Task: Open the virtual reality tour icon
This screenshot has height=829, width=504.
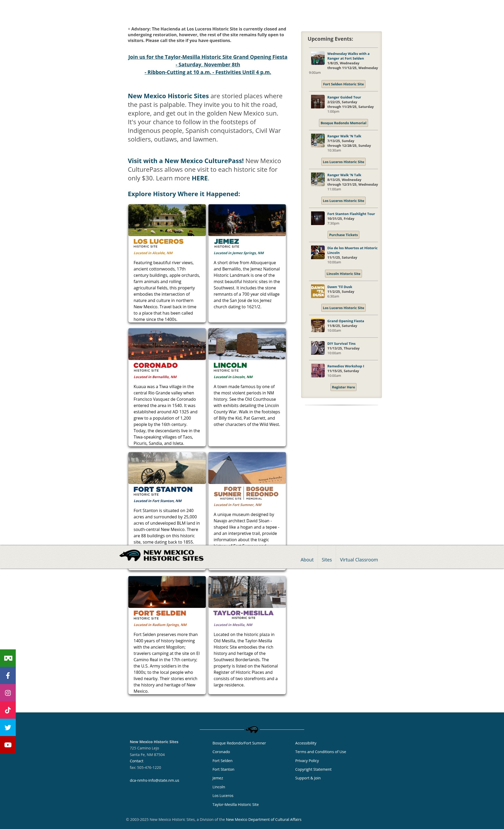Action: click(8, 658)
